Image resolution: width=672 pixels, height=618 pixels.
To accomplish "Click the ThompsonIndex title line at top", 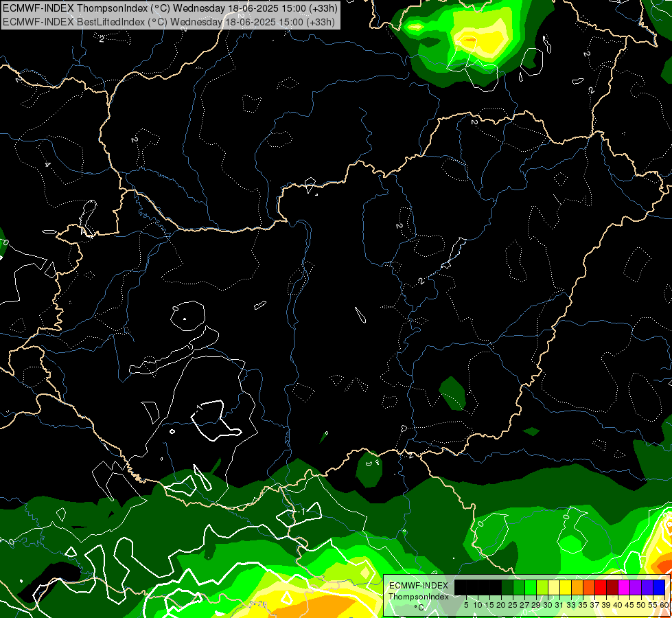I will click(170, 8).
